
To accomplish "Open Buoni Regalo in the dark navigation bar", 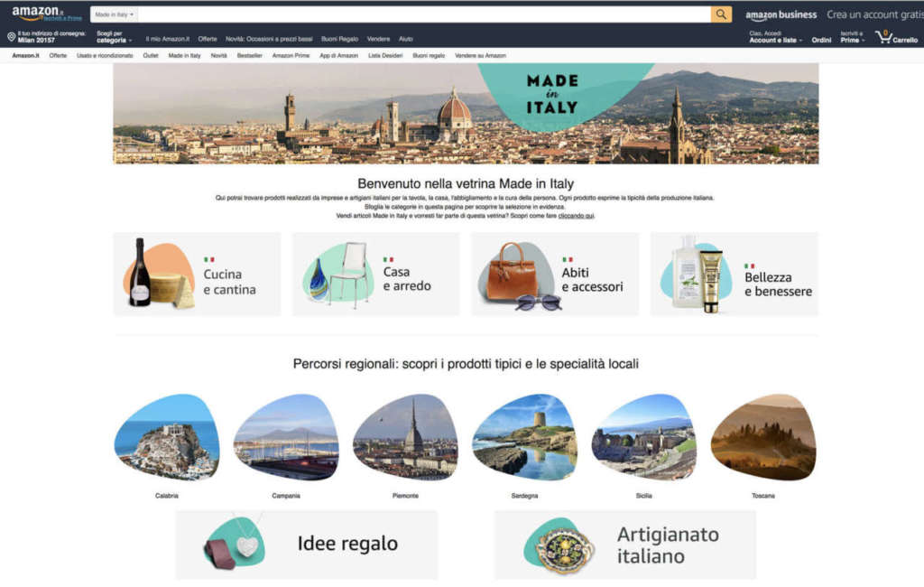I will (339, 39).
